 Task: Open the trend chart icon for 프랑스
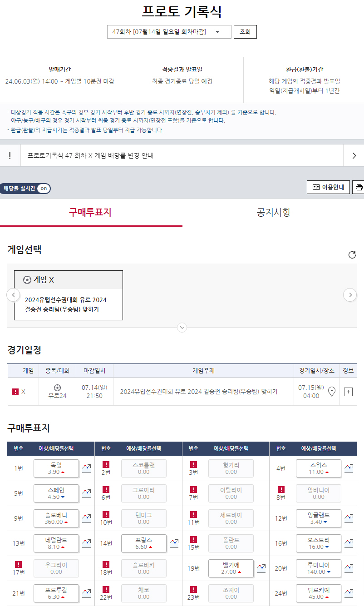point(174,542)
